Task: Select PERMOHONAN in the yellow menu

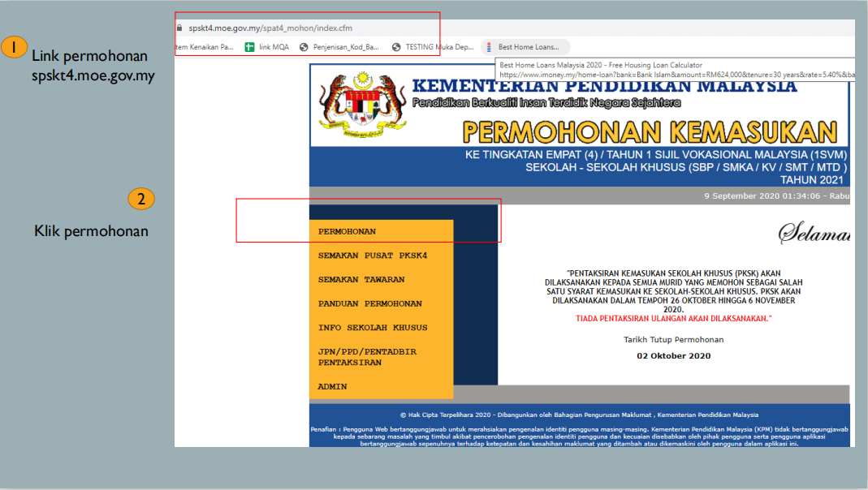Action: 347,232
